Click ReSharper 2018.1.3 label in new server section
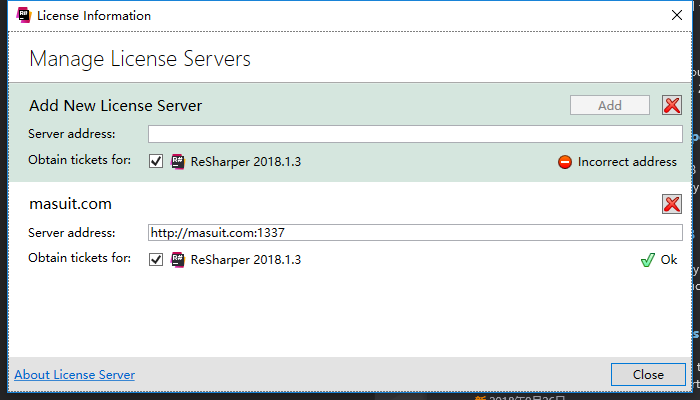 coord(246,162)
